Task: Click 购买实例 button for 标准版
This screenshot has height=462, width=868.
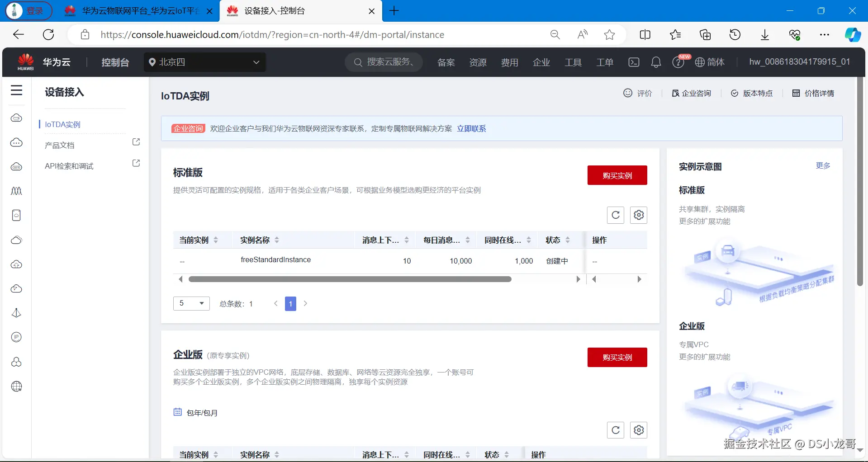Action: pos(617,175)
